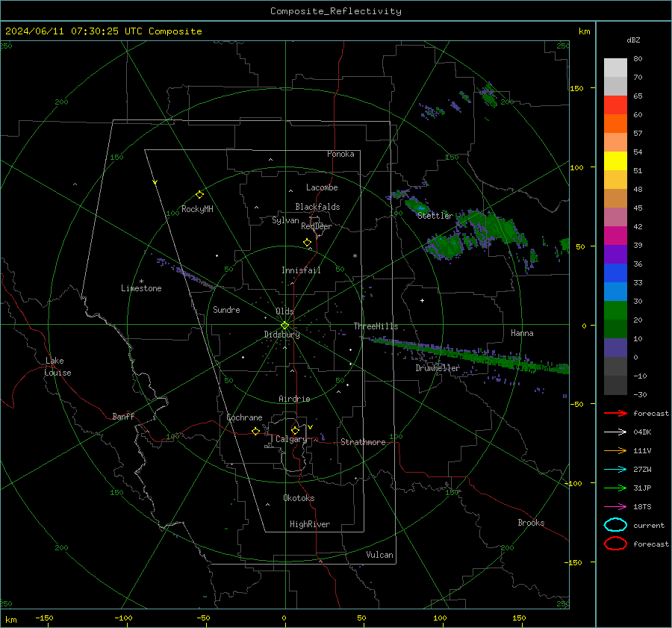Click the yellow diamond marker near RedDeer
This screenshot has width=672, height=628.
tap(308, 243)
